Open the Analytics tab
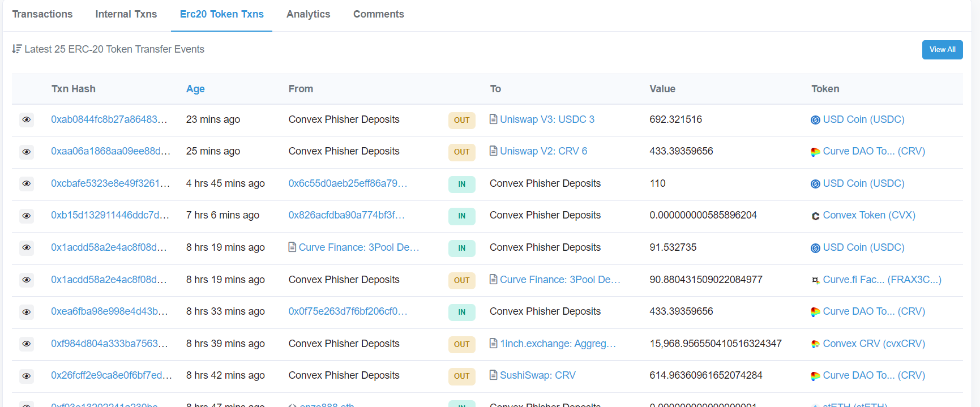The image size is (980, 407). point(308,14)
